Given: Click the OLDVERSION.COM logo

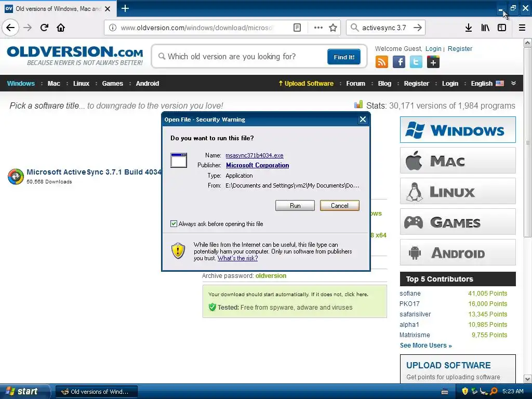Looking at the screenshot, I should pos(75,56).
